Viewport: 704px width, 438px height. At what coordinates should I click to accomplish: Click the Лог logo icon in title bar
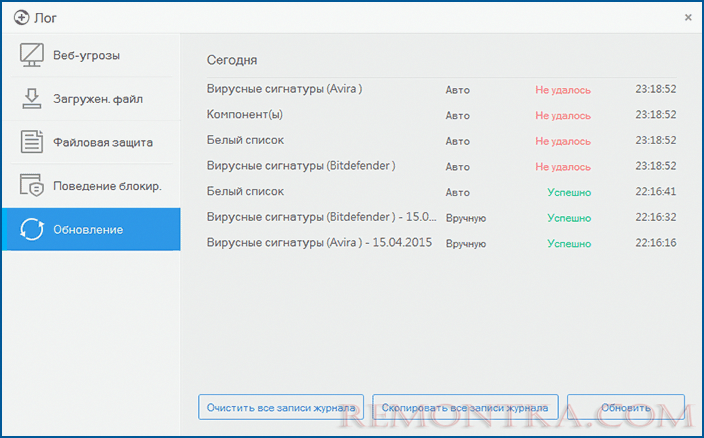click(x=14, y=16)
